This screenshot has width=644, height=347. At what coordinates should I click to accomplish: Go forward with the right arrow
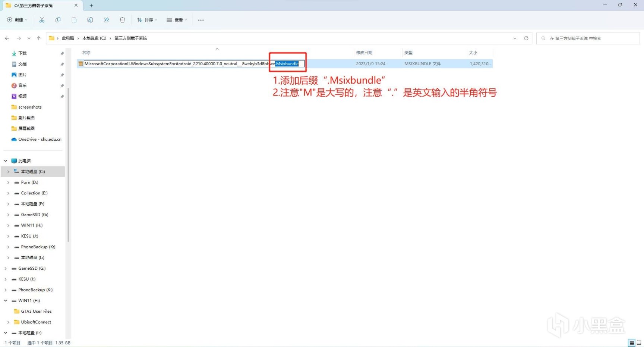(19, 38)
